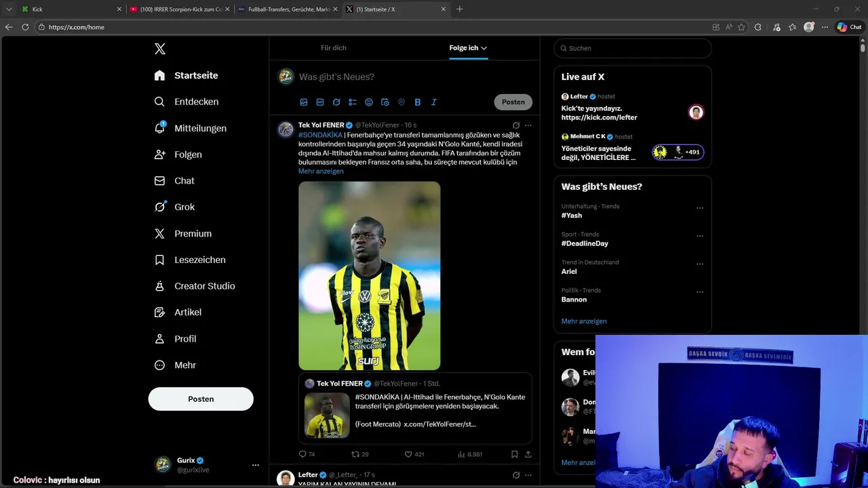Toggle bold text in composer
Viewport: 868px width, 488px height.
point(418,102)
